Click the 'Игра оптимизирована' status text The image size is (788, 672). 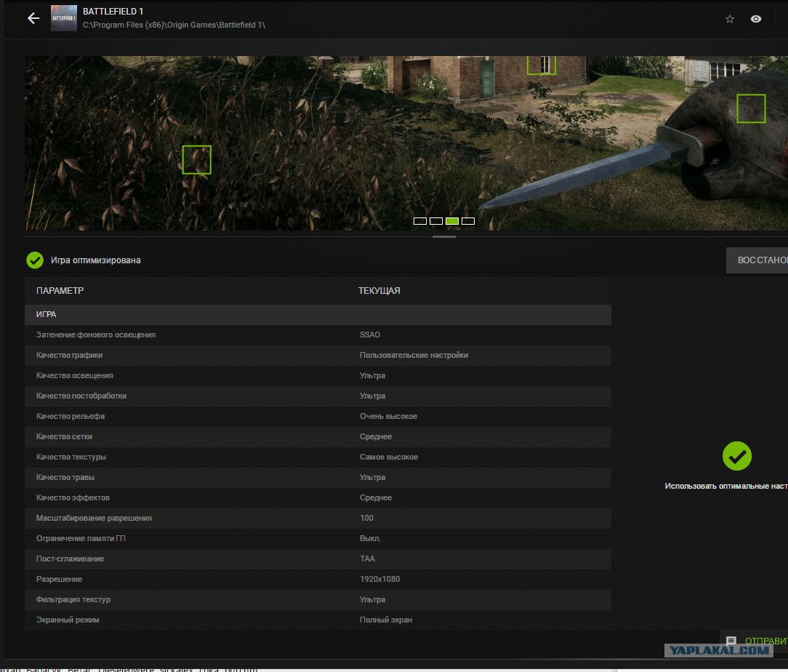pos(95,260)
